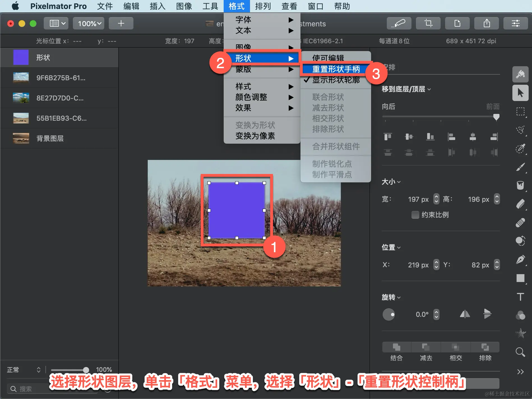Choose the square Shape tool

click(521, 278)
